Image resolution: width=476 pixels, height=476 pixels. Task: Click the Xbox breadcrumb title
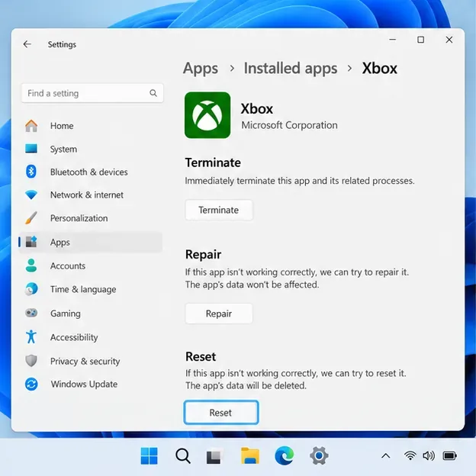coord(379,69)
